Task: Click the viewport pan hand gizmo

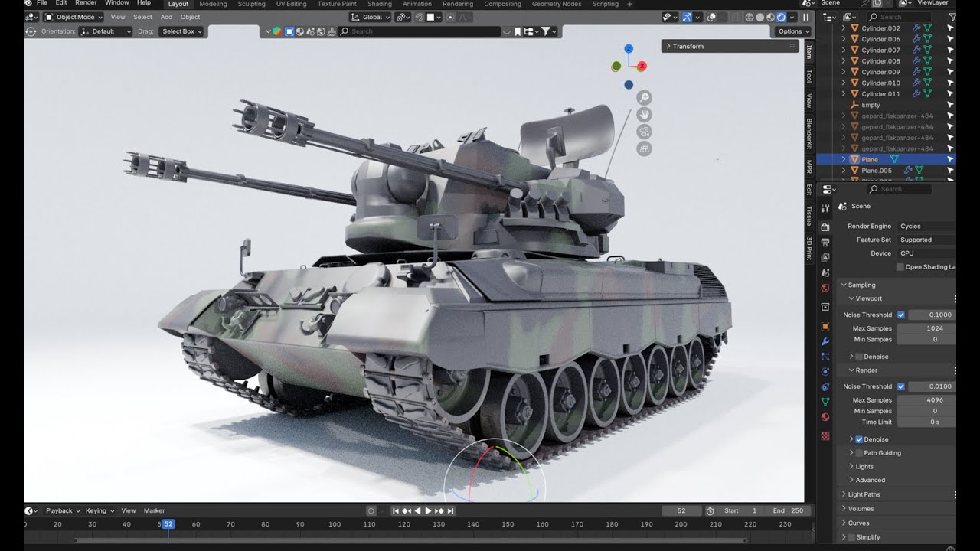Action: [x=645, y=115]
